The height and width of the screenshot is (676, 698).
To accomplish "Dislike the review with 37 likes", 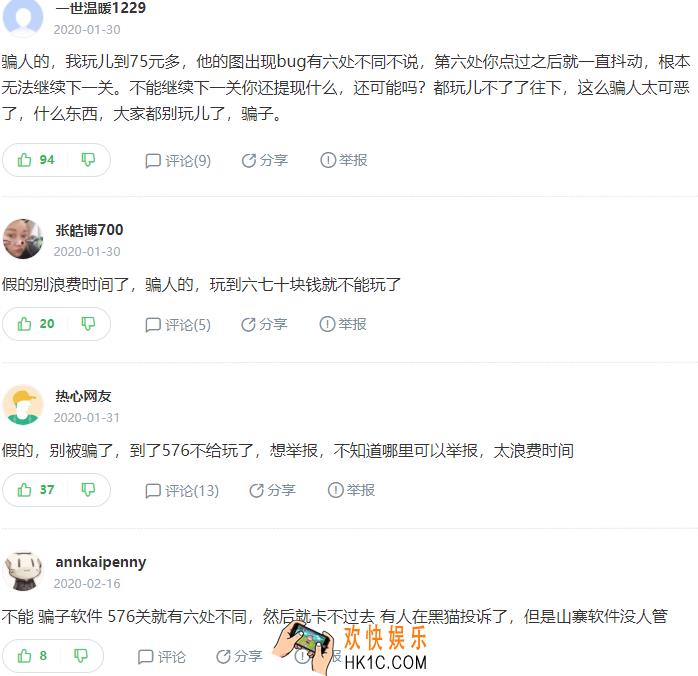I will (x=88, y=490).
